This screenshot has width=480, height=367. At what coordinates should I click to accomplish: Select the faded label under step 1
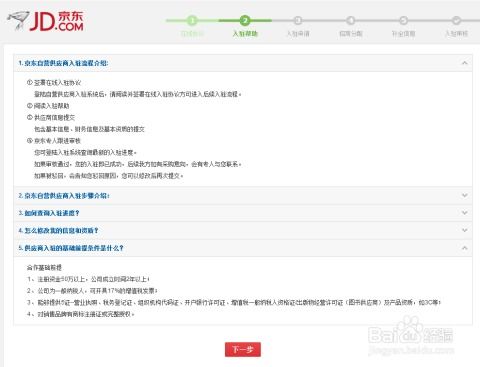click(192, 34)
